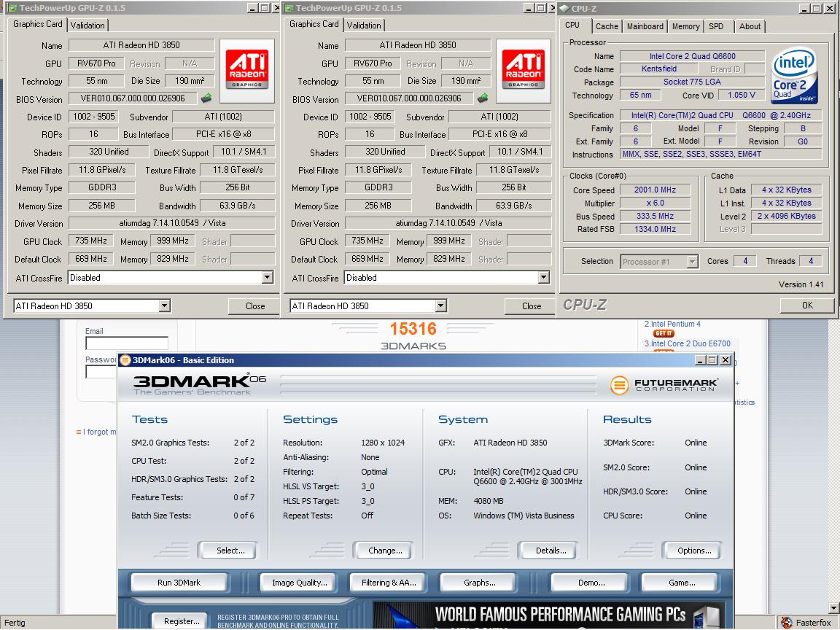
Task: Click 'Version 1.41' text in CPU-Z
Action: (801, 284)
